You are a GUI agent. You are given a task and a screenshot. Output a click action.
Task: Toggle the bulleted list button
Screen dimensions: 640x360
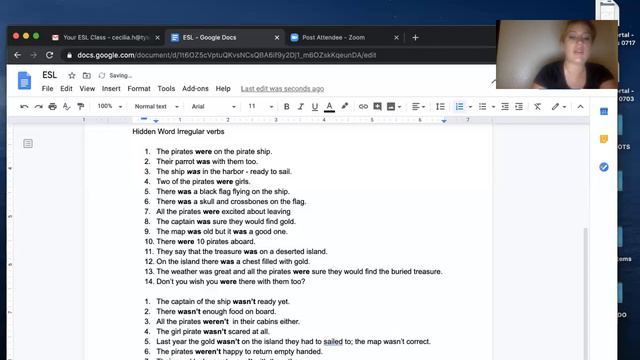482,107
